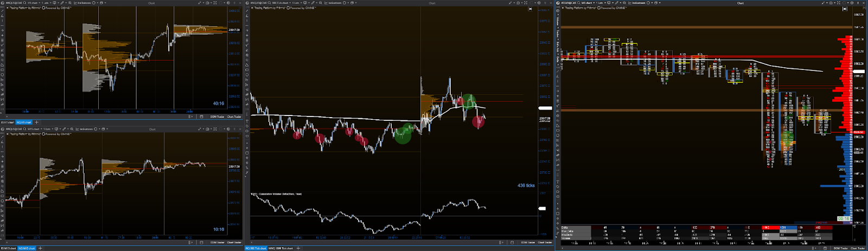Toggle DOM Trader in the middle chart

coord(528,242)
